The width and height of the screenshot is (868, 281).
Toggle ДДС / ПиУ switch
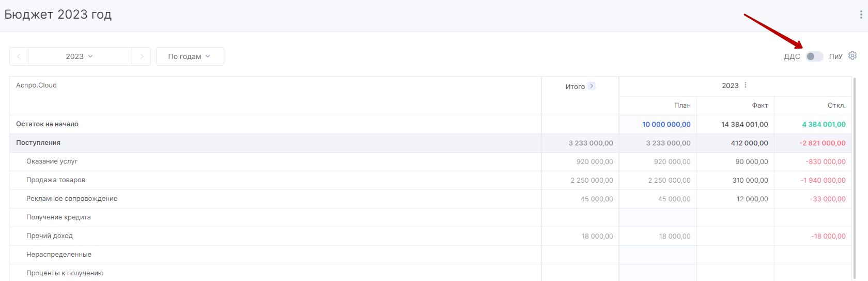[x=814, y=56]
